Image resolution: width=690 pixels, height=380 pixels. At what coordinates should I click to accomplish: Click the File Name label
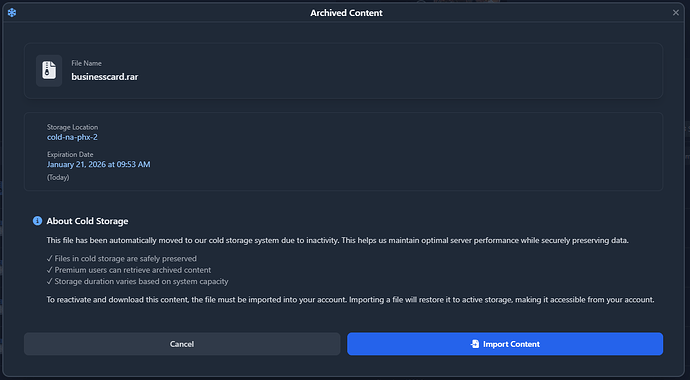86,63
